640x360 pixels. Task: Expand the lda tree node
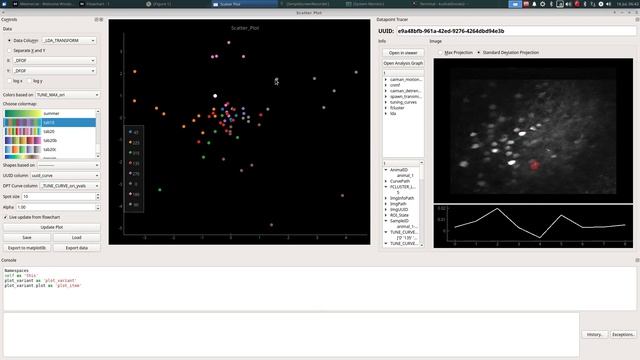point(386,113)
